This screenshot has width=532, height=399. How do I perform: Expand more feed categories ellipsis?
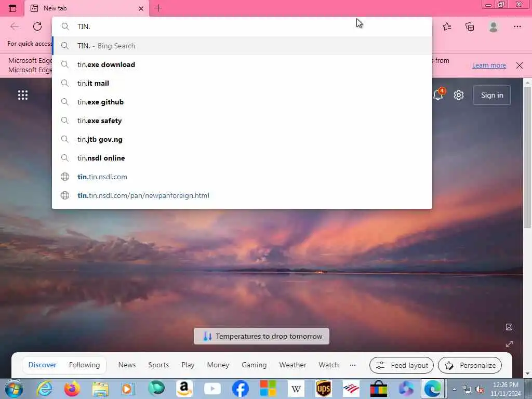point(353,365)
